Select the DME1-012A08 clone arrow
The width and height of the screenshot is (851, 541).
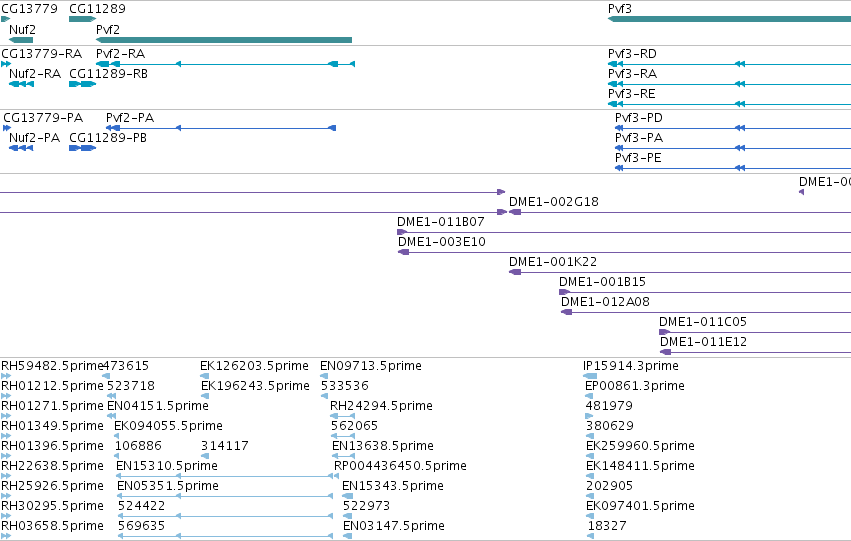point(567,312)
